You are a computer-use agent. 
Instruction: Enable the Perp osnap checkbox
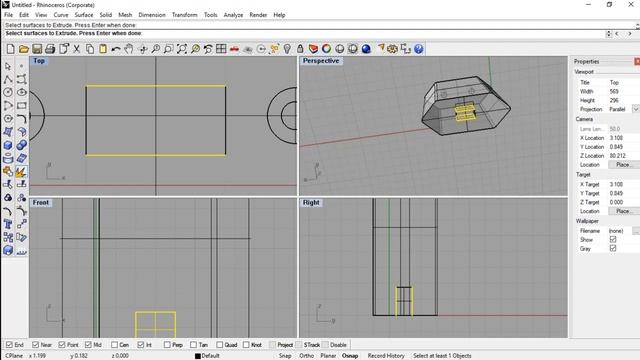167,345
